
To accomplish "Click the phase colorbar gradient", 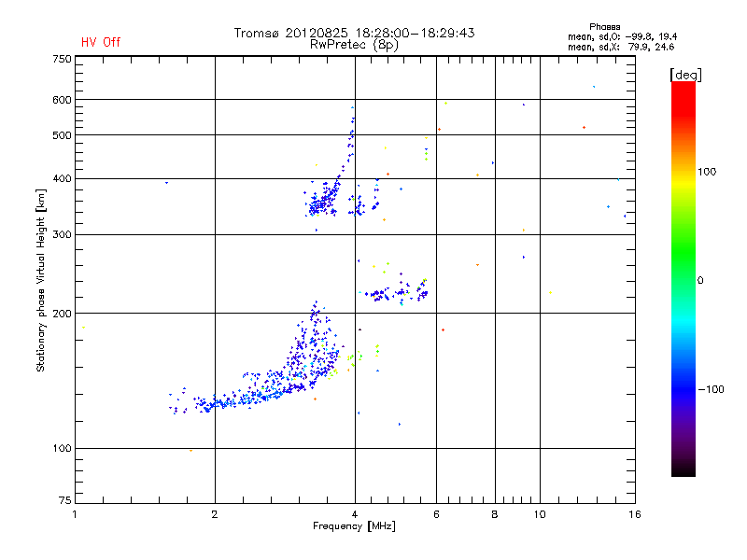I will (x=684, y=278).
